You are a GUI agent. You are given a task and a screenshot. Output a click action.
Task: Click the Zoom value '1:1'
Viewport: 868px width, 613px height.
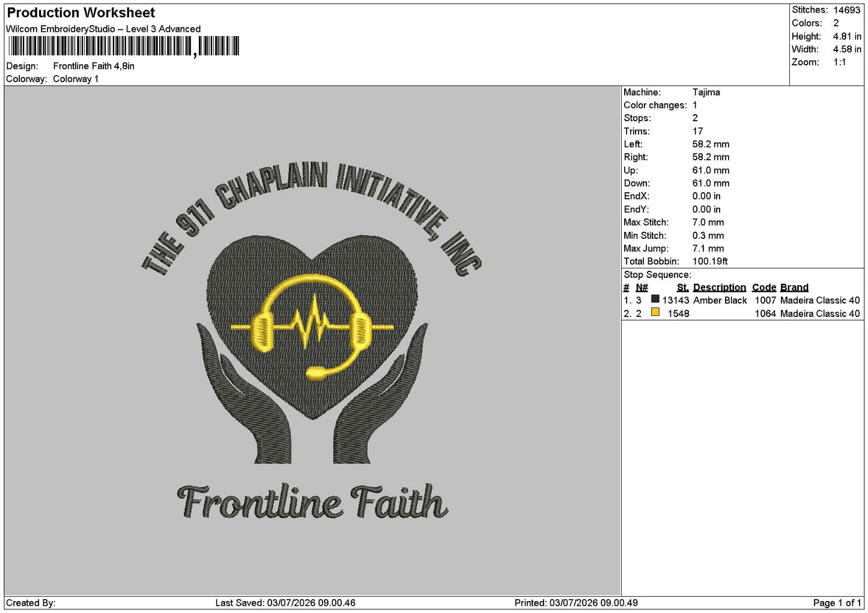(839, 62)
